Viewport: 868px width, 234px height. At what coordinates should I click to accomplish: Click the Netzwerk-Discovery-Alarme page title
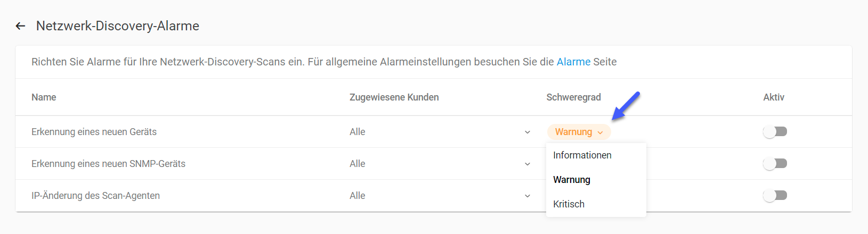tap(118, 26)
